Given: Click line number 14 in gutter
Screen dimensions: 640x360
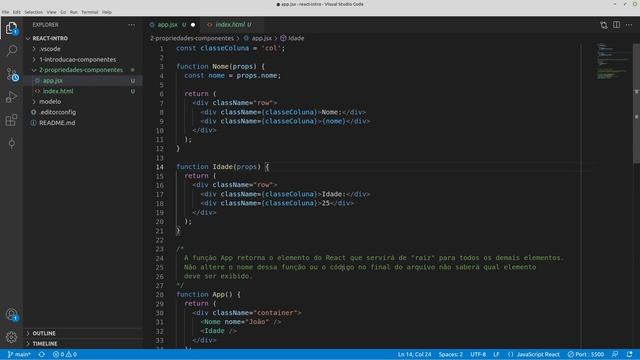Looking at the screenshot, I should point(160,167).
